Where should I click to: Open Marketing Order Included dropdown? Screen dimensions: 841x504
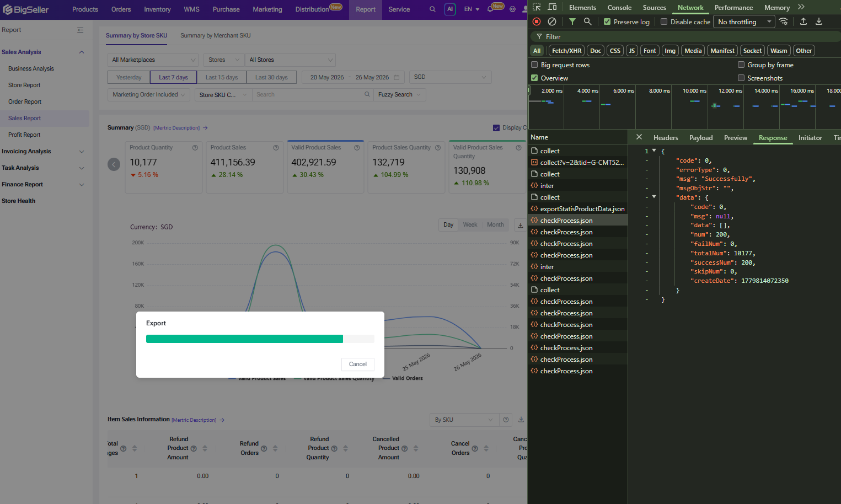[x=149, y=94]
